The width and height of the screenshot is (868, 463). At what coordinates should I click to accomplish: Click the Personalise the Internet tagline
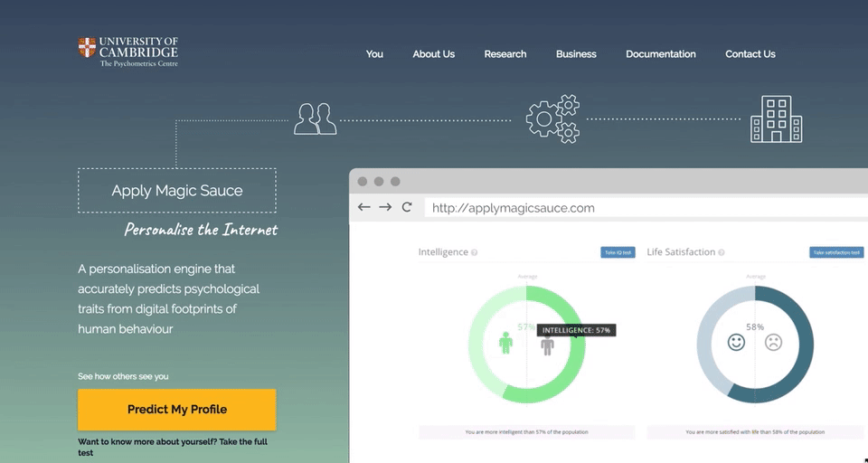201,230
